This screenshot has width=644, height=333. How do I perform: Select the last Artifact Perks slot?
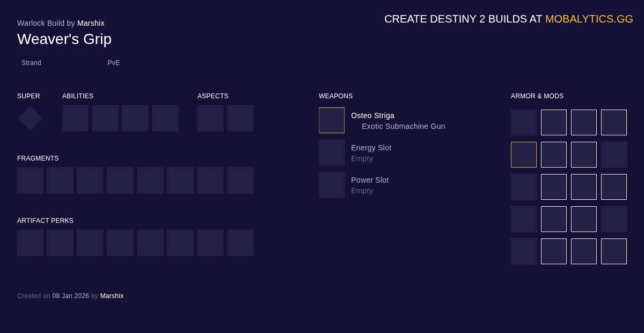coord(240,243)
